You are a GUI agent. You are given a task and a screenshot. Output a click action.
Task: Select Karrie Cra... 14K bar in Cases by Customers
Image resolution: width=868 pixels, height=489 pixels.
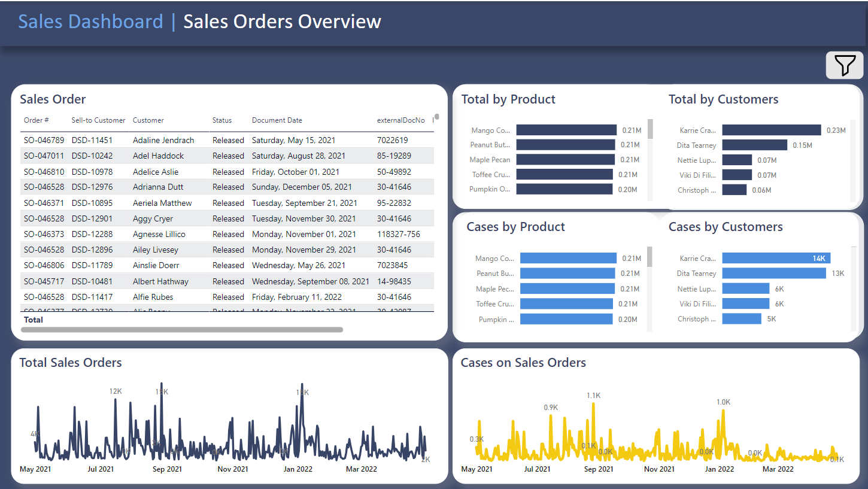coord(776,258)
